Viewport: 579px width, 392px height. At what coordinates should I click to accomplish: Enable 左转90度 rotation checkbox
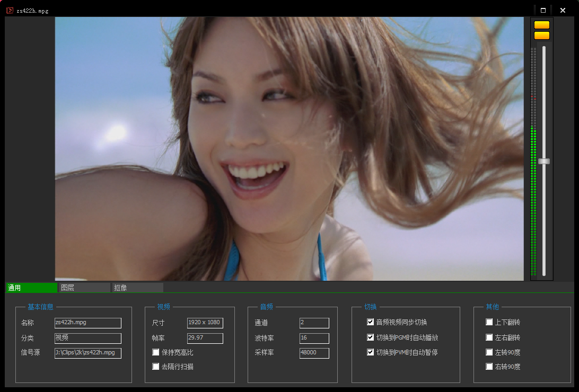tap(489, 352)
